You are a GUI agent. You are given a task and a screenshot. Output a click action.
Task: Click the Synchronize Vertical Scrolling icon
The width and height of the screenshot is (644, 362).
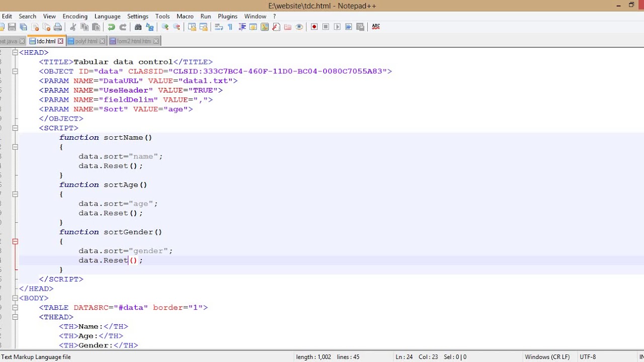coord(192,27)
